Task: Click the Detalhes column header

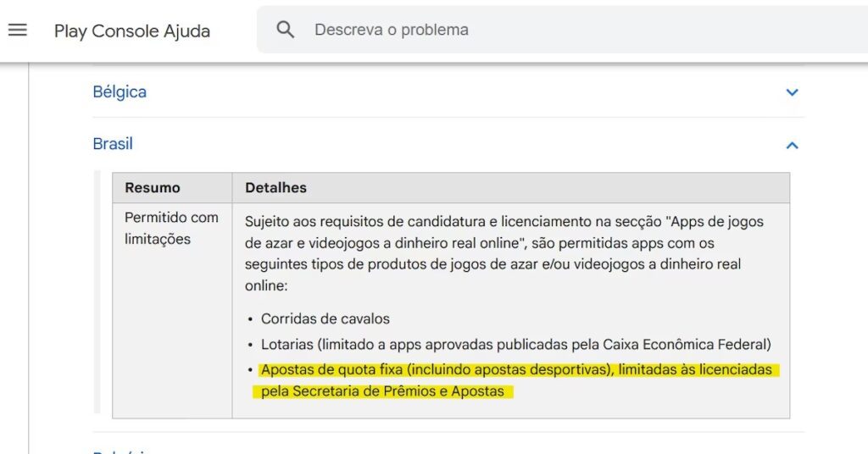Action: [x=275, y=188]
